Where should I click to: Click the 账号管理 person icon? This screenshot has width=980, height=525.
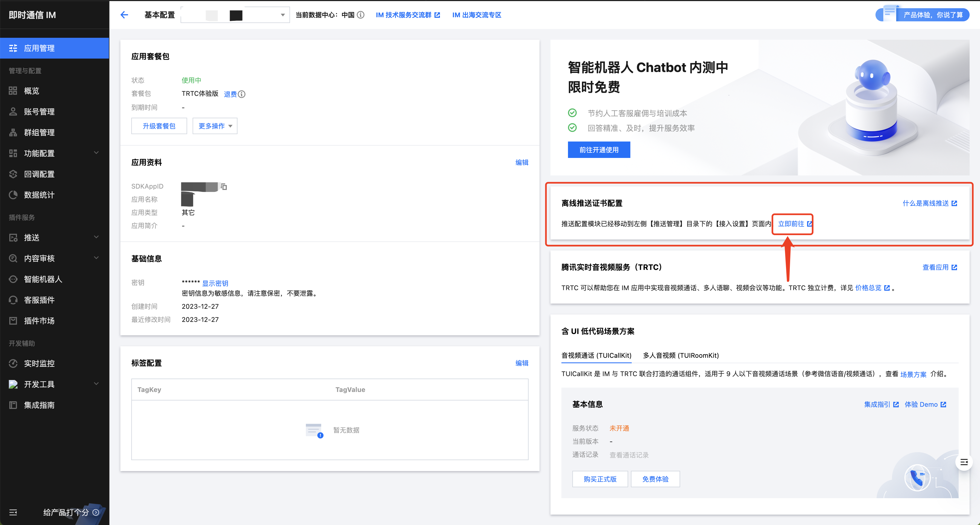pyautogui.click(x=13, y=112)
